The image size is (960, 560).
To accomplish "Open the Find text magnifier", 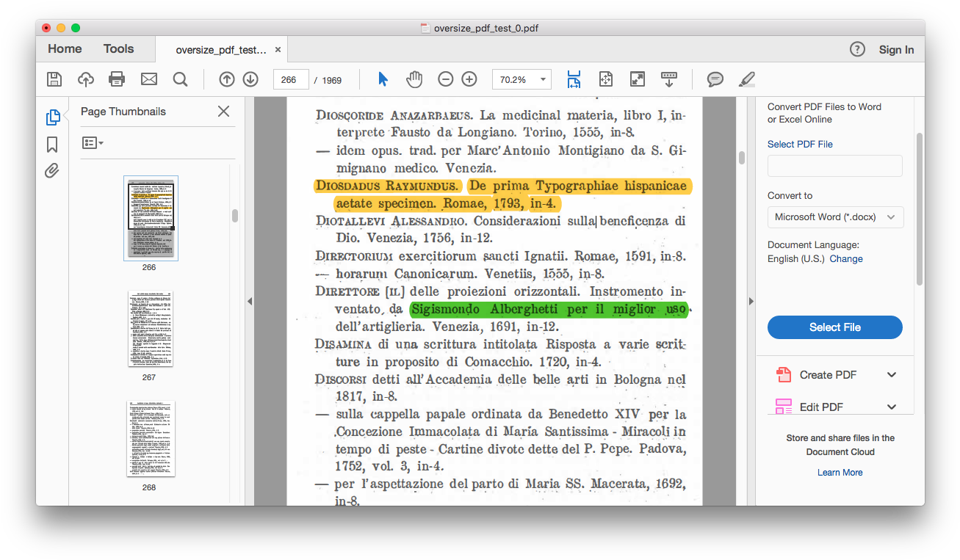I will (x=180, y=79).
